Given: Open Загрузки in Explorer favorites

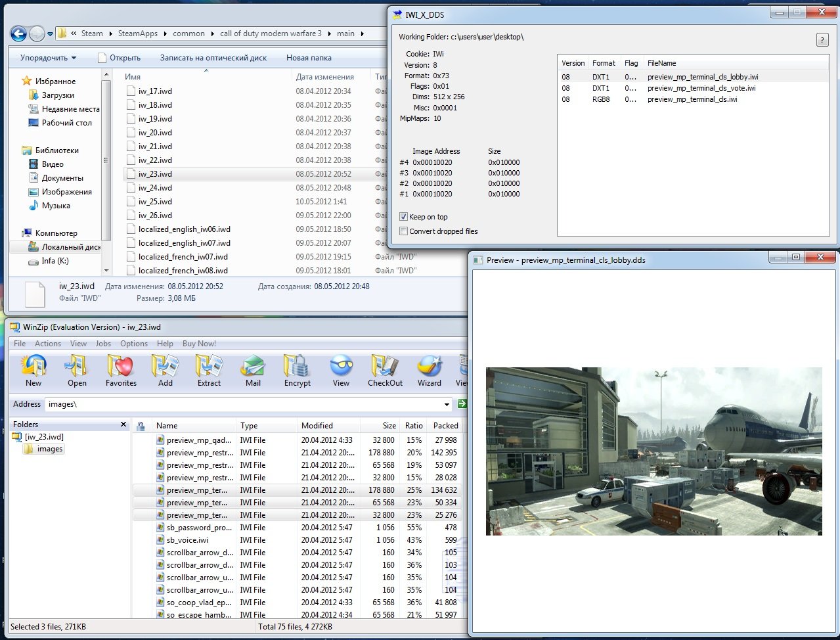Looking at the screenshot, I should click(58, 95).
